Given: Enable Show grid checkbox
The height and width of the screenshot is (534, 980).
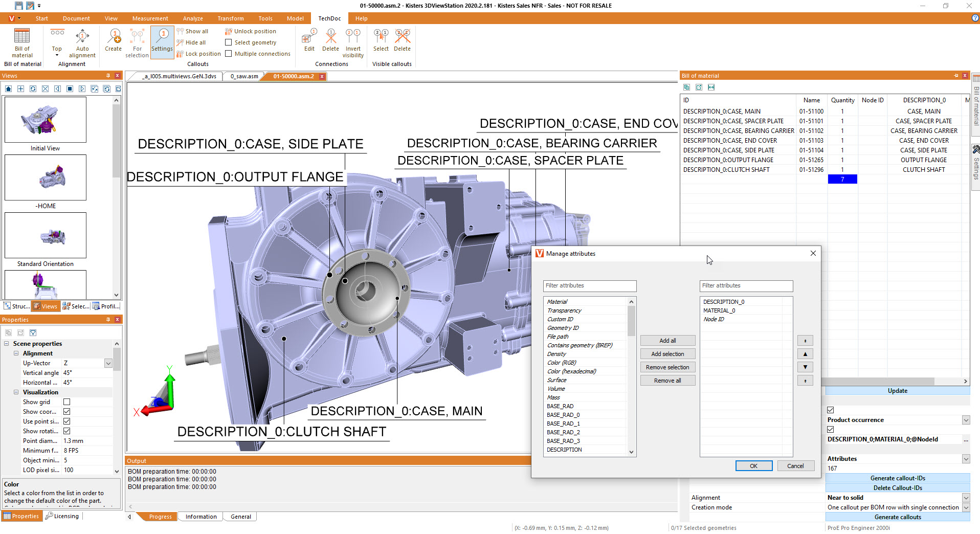Looking at the screenshot, I should tap(66, 402).
